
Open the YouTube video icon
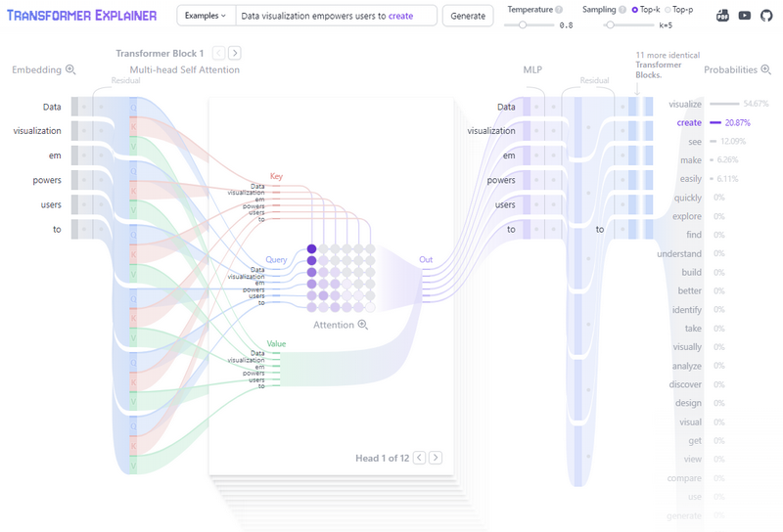pyautogui.click(x=744, y=16)
